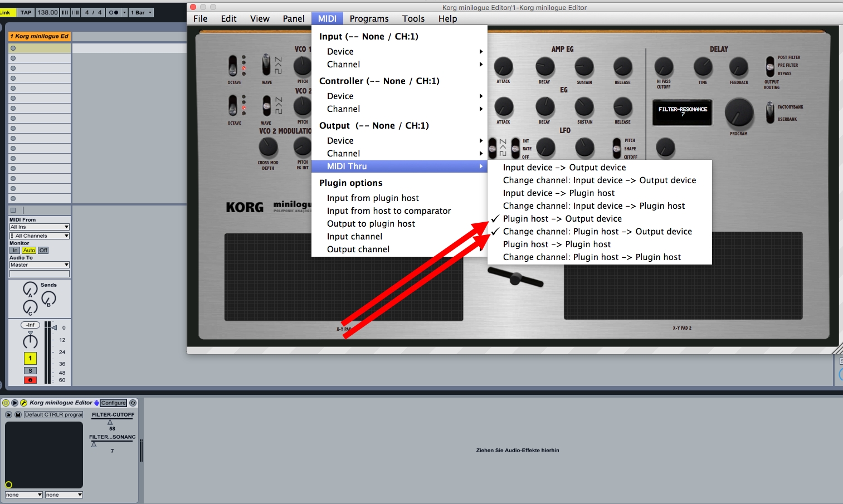Viewport: 843px width, 504px height.
Task: Open the 1 Bar quantization dropdown
Action: click(142, 12)
